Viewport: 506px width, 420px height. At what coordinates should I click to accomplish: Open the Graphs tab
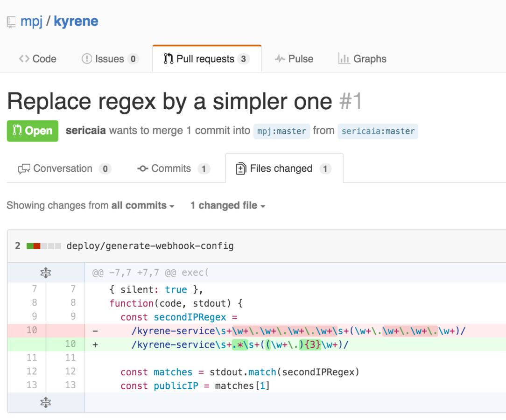pos(362,59)
